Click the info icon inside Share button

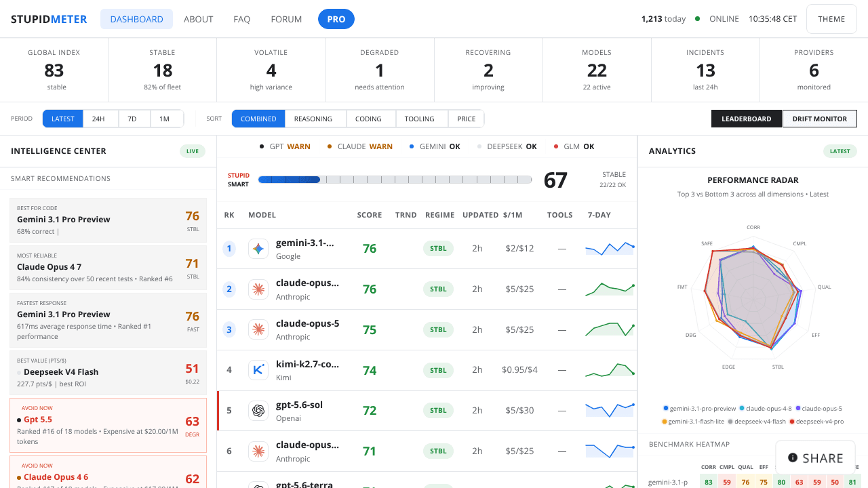793,458
